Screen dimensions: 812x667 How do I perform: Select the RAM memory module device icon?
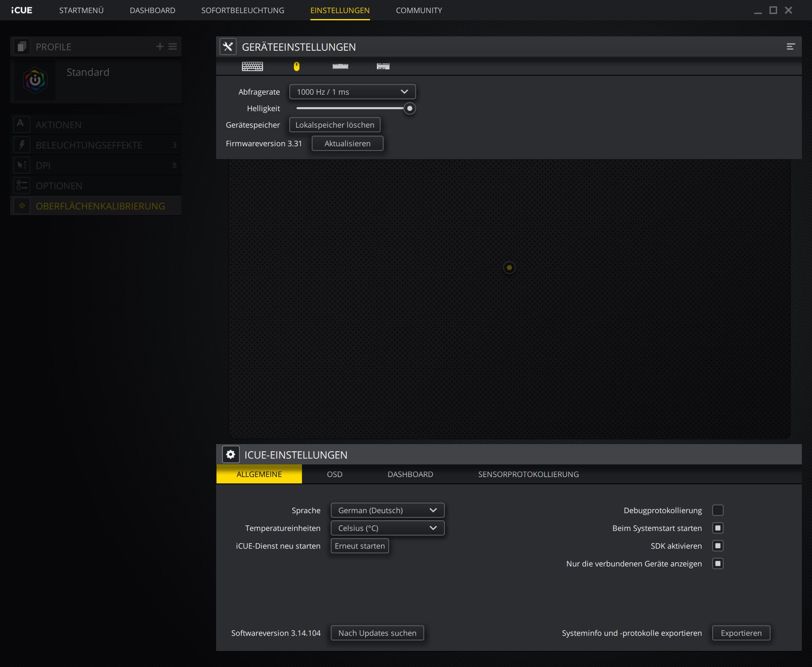pyautogui.click(x=340, y=66)
